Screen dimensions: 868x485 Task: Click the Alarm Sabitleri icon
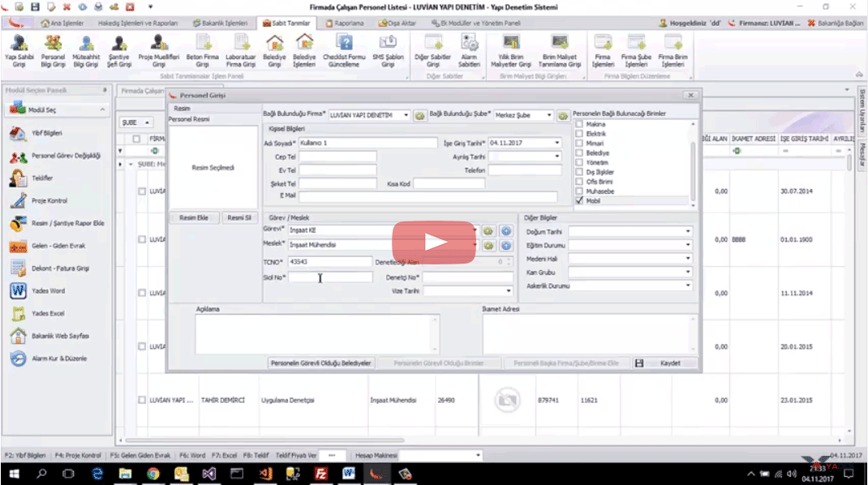[469, 49]
